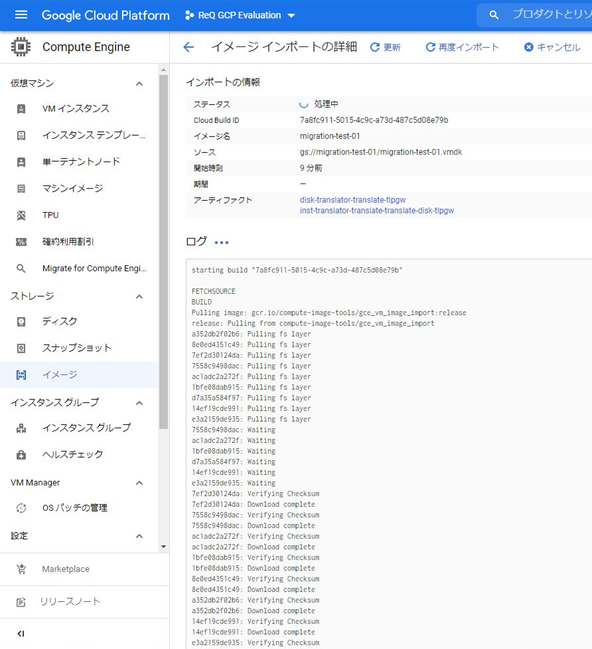
Task: Open VM インスタンス page
Action: [76, 109]
